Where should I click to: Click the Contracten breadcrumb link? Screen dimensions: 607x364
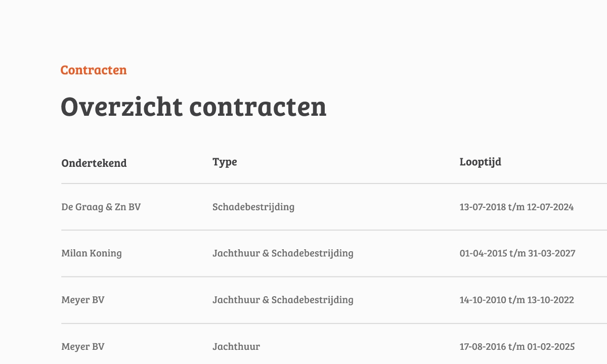point(94,70)
